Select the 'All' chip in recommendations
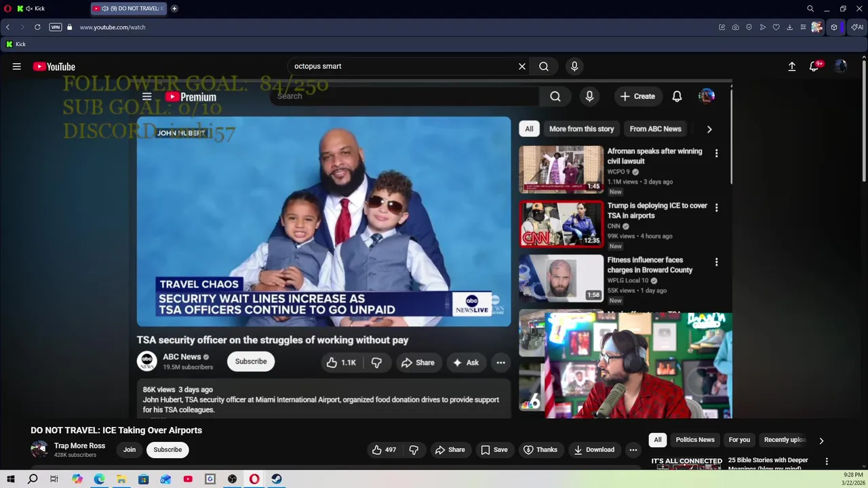Viewport: 868px width, 488px height. tap(657, 440)
